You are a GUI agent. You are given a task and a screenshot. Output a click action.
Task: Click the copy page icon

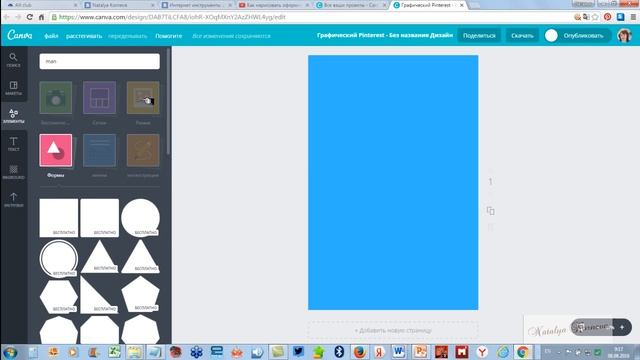(x=491, y=211)
